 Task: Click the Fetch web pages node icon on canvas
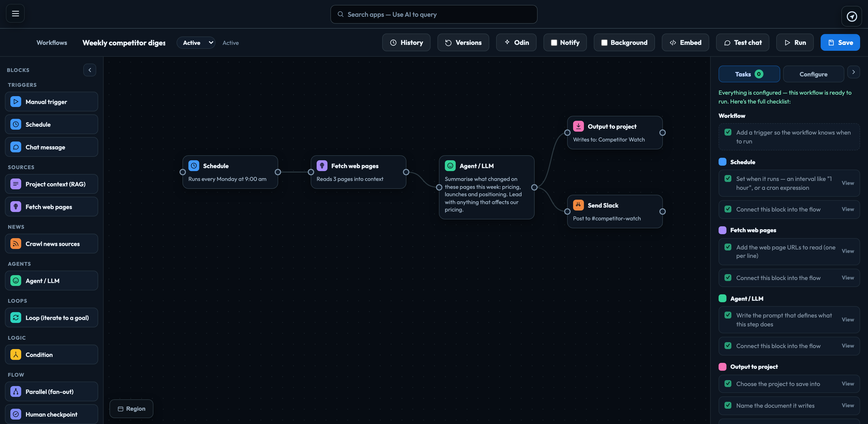click(322, 166)
